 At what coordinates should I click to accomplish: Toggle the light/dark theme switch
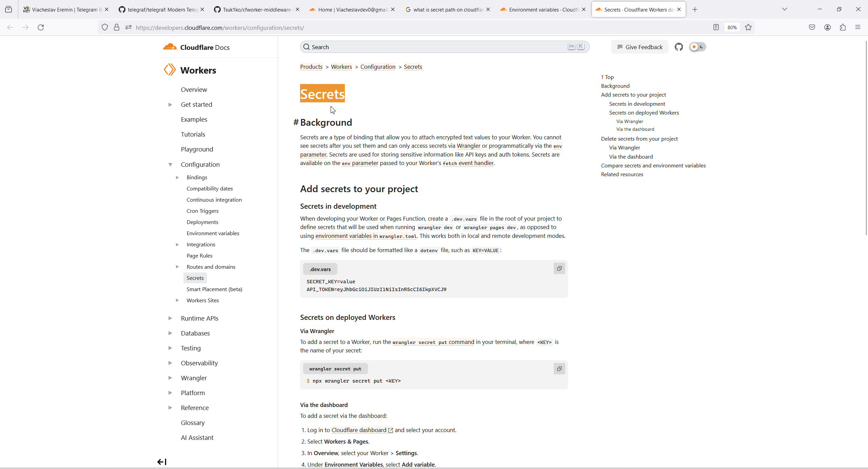tap(697, 47)
